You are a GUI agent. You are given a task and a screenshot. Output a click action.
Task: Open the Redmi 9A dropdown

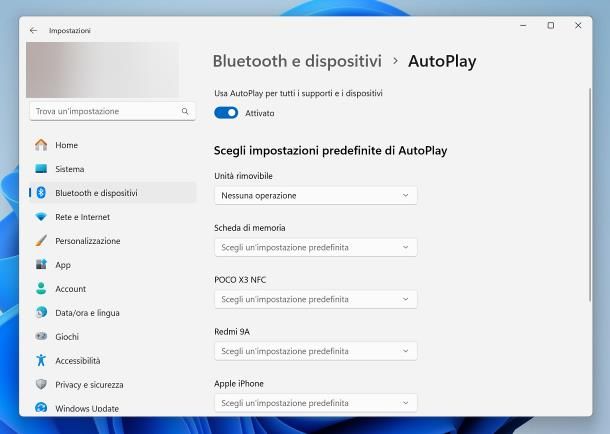(x=316, y=351)
